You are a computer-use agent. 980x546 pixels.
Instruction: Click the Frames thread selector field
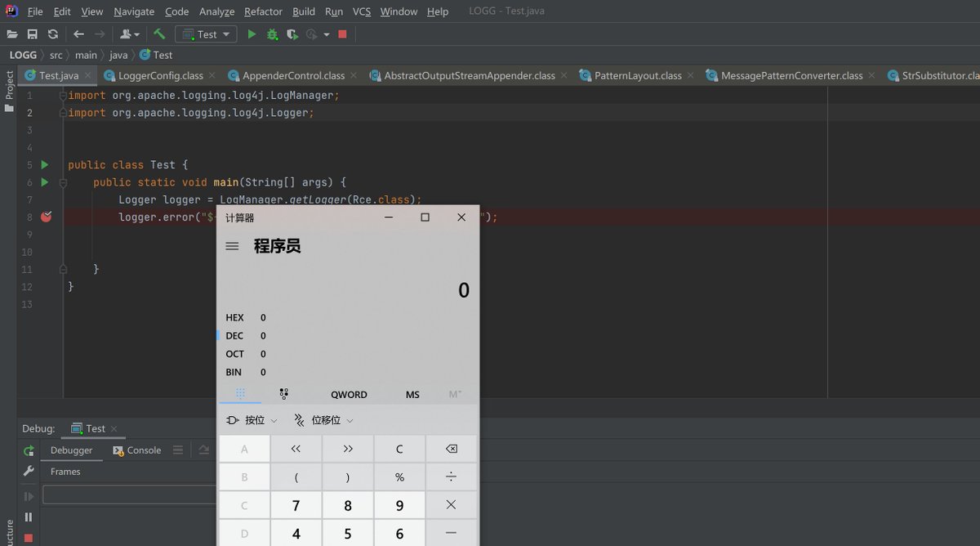(129, 495)
